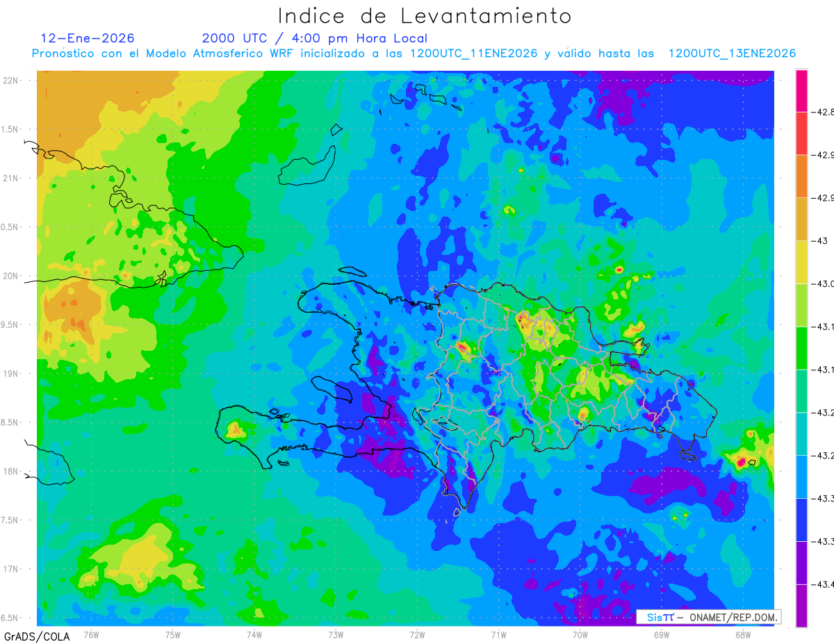Click the '-43.0' legend value

pyautogui.click(x=823, y=283)
